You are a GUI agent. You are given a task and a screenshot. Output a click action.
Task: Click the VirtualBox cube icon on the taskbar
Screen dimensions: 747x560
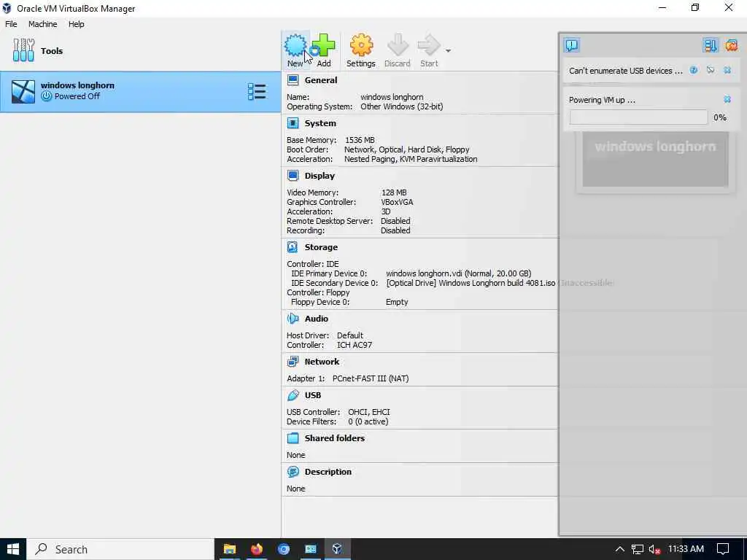(337, 549)
